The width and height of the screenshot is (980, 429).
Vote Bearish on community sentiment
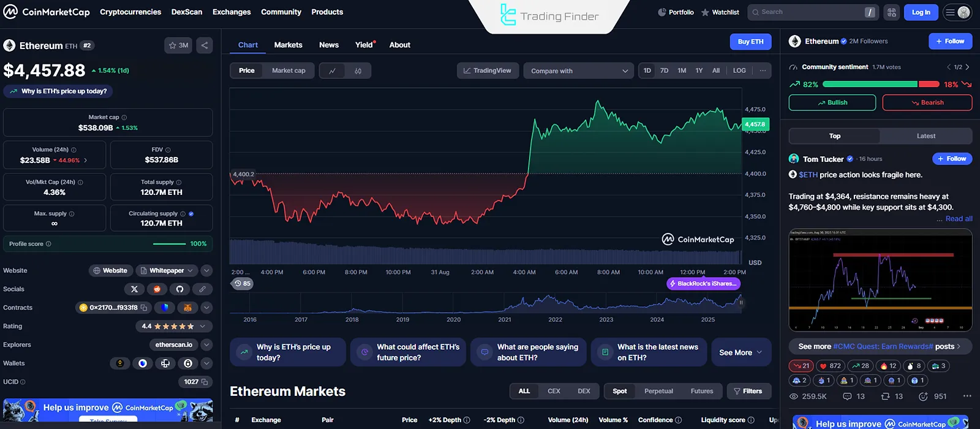click(x=927, y=102)
